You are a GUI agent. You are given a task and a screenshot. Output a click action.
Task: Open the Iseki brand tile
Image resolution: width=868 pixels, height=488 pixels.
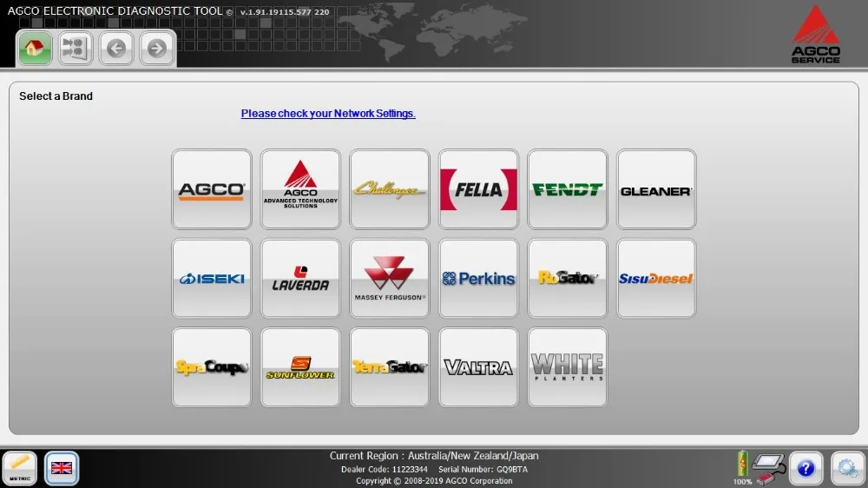point(212,279)
